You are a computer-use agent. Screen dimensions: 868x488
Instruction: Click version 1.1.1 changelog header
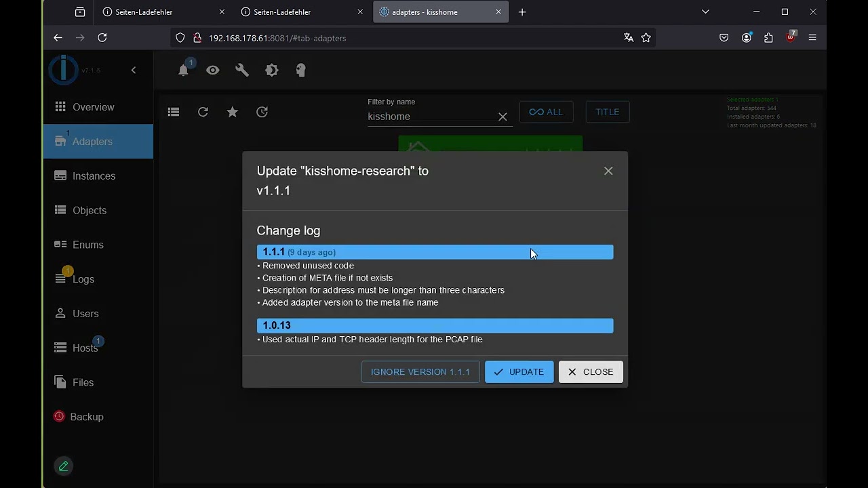[x=435, y=252]
